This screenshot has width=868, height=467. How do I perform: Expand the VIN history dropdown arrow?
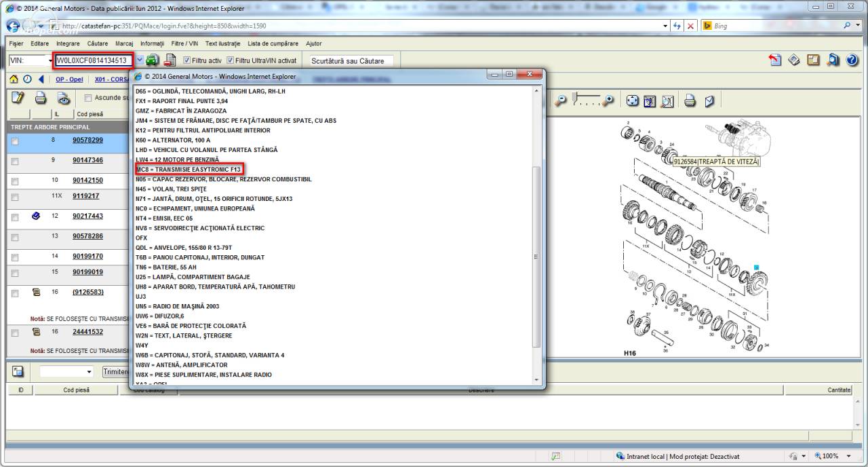coord(139,60)
